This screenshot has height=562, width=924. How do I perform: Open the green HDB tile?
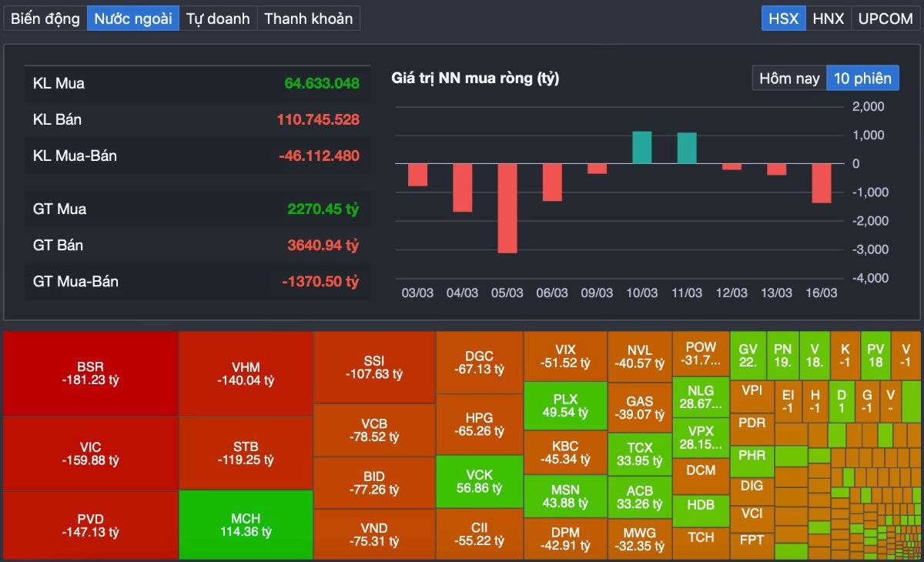(x=701, y=511)
